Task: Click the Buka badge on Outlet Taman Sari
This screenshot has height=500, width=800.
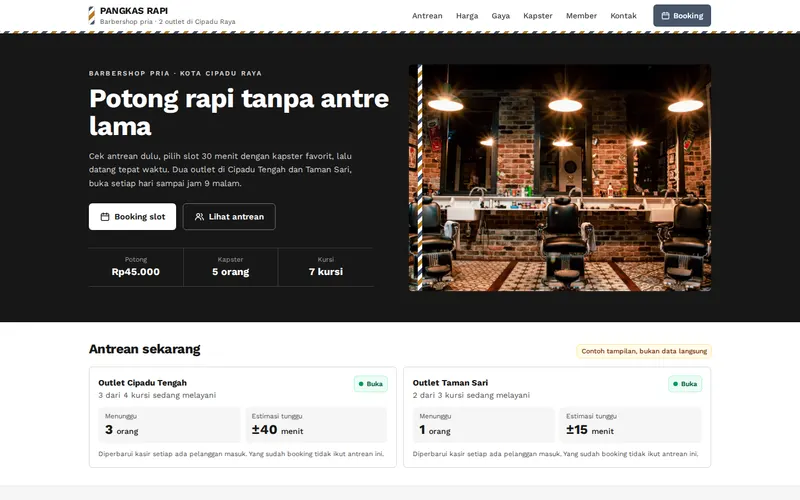Action: [685, 384]
